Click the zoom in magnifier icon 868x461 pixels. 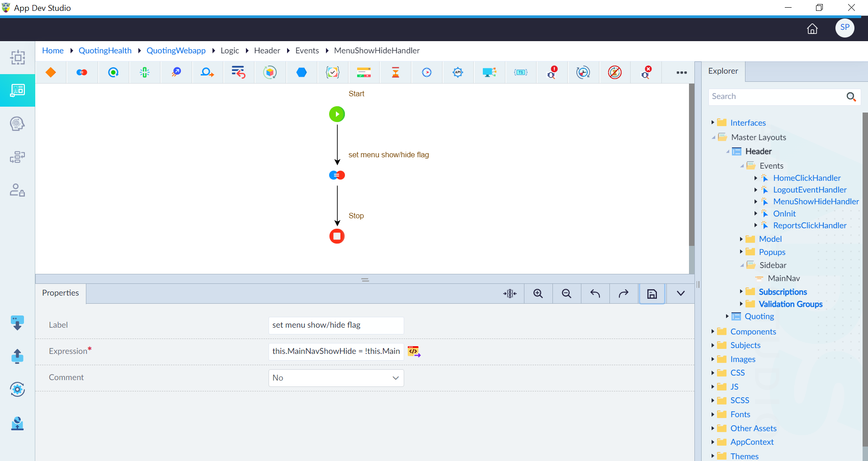[x=538, y=294]
